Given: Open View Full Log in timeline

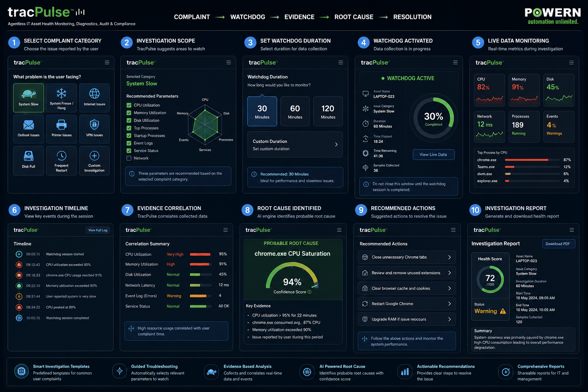Looking at the screenshot, I should (x=98, y=230).
